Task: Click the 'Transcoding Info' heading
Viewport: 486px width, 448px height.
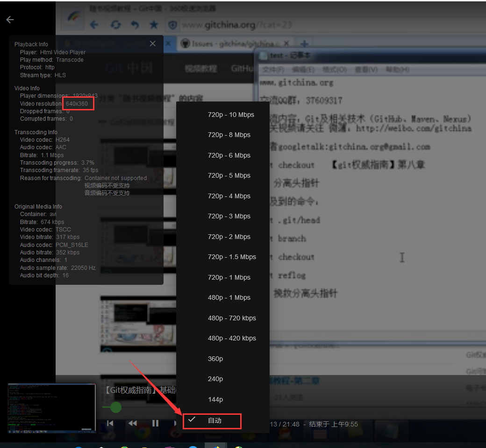Action: click(36, 132)
